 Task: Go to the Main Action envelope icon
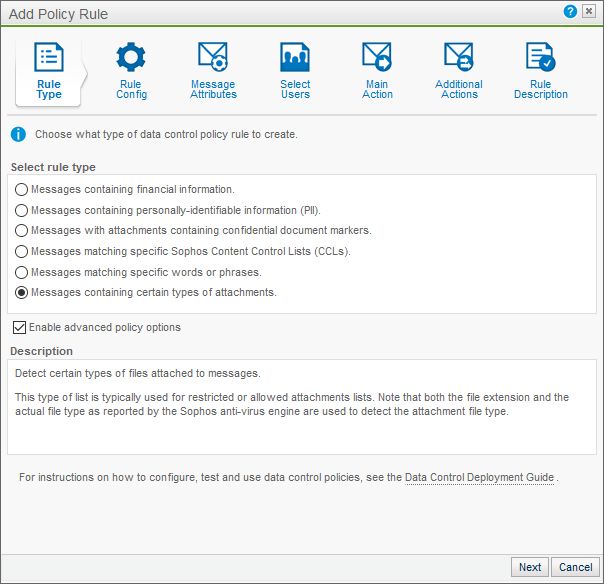377,57
